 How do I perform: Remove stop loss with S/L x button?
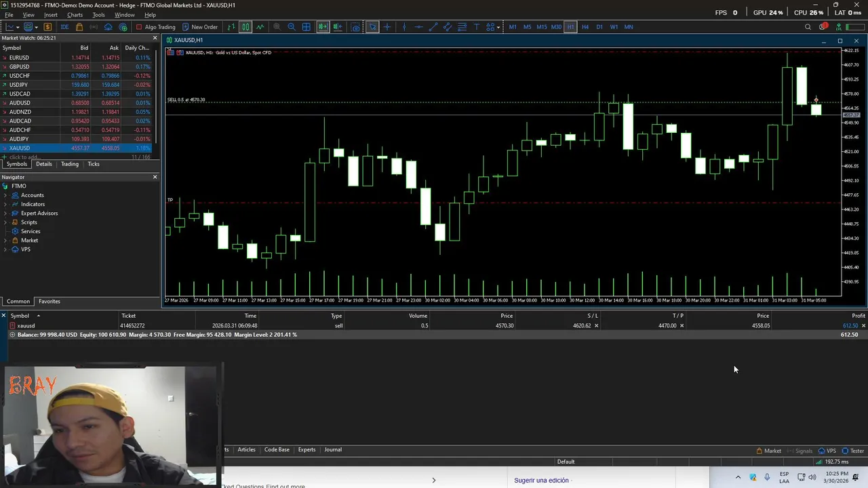[596, 326]
